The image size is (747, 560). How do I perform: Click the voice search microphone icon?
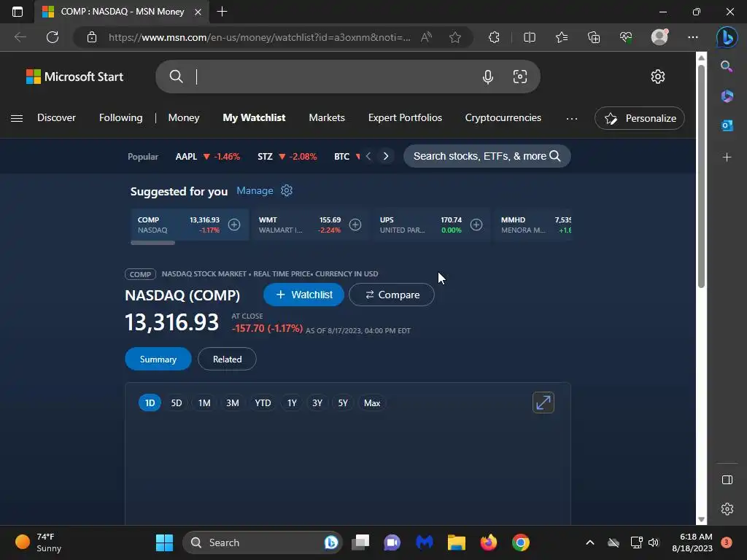tap(488, 77)
